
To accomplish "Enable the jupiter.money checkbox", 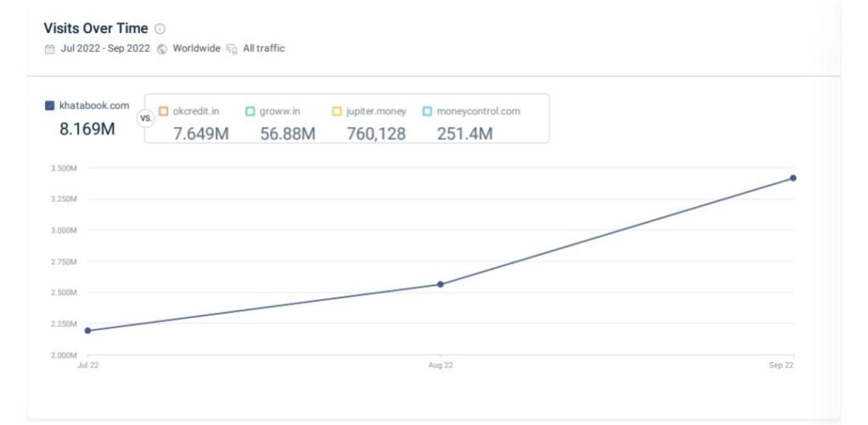I will click(x=337, y=111).
